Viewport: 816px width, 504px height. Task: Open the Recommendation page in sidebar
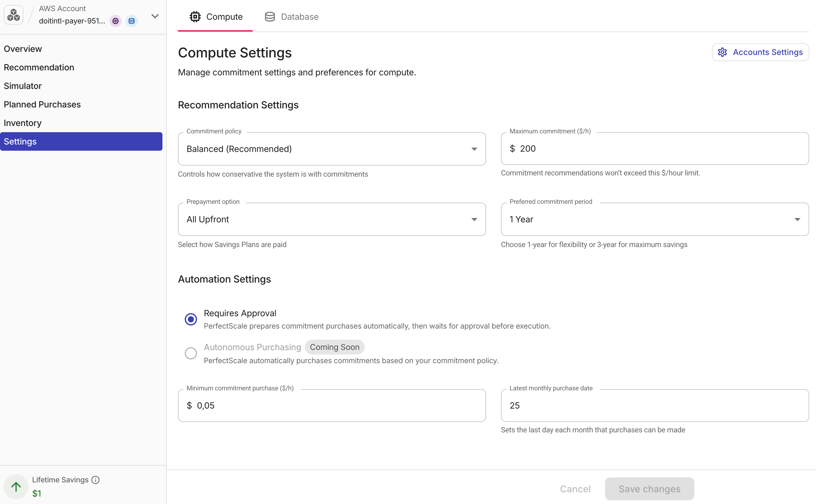81,67
